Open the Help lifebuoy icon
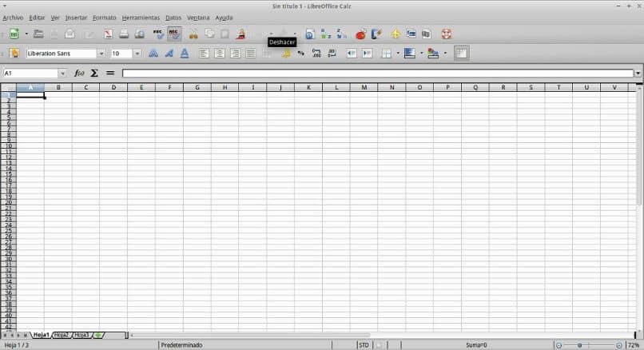The height and width of the screenshot is (350, 644). (447, 34)
